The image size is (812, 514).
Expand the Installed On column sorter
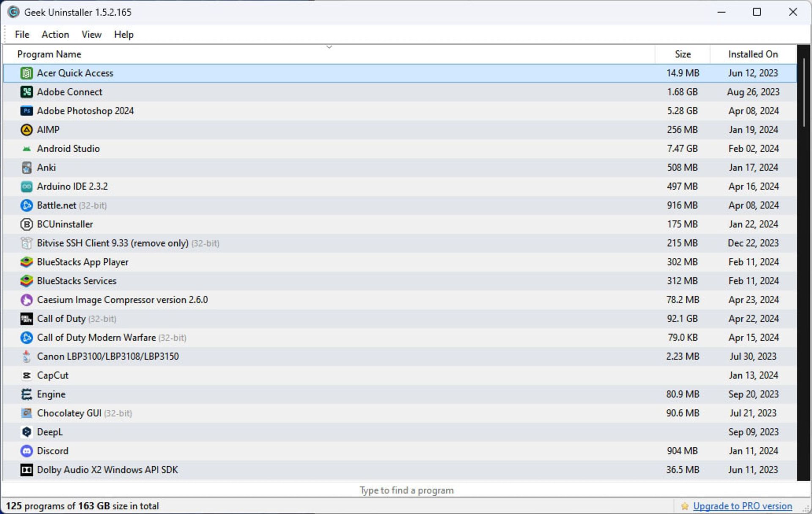click(754, 54)
